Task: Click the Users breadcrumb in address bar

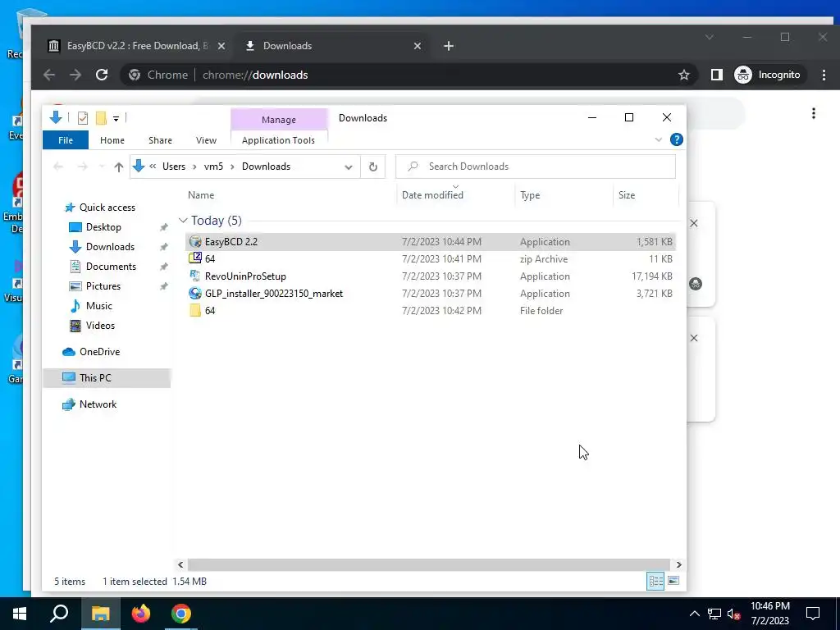Action: tap(174, 167)
